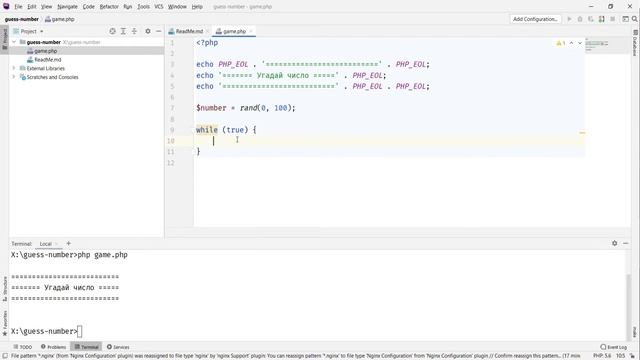
Task: Click the Listen for PHP Debug Connections icon
Action: click(x=602, y=19)
